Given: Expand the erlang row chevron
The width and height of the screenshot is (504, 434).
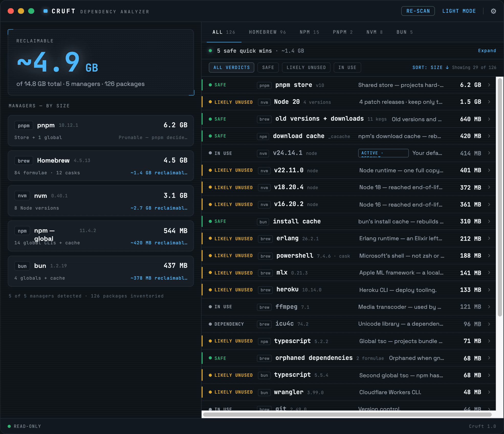Looking at the screenshot, I should (489, 238).
